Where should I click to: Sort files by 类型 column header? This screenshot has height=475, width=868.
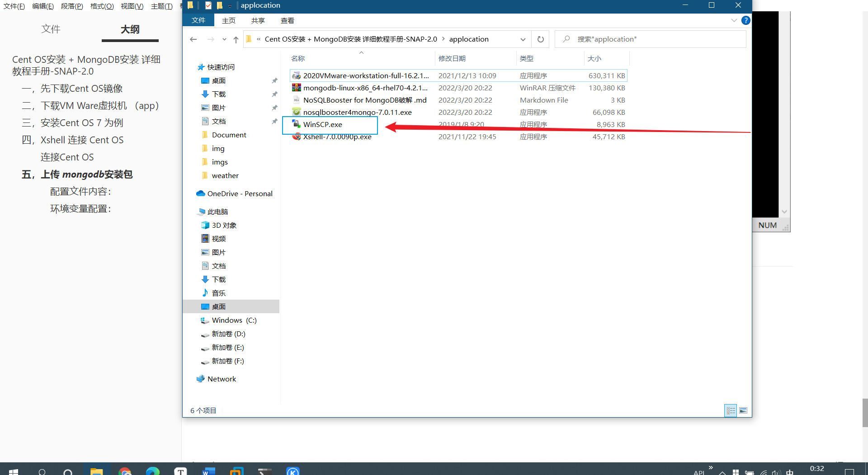[550, 58]
